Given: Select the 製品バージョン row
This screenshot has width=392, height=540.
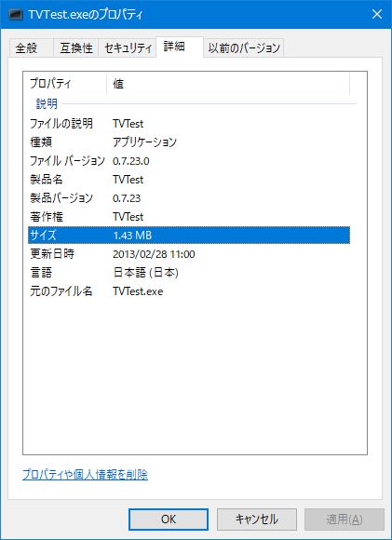Looking at the screenshot, I should [x=189, y=197].
